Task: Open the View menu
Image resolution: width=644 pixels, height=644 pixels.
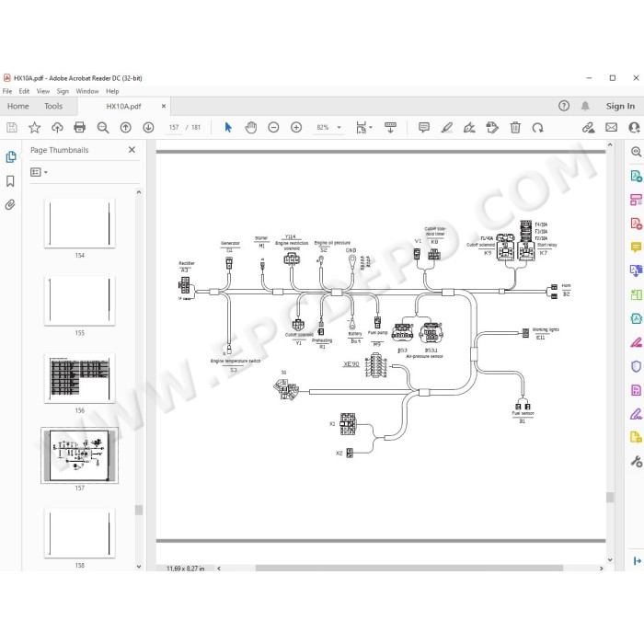Action: [42, 91]
